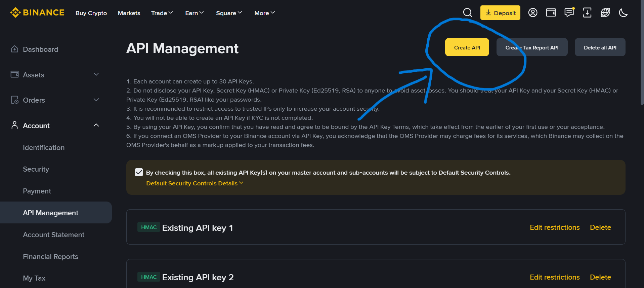Click the HMAC badge of key 2
The height and width of the screenshot is (288, 644).
tap(149, 277)
